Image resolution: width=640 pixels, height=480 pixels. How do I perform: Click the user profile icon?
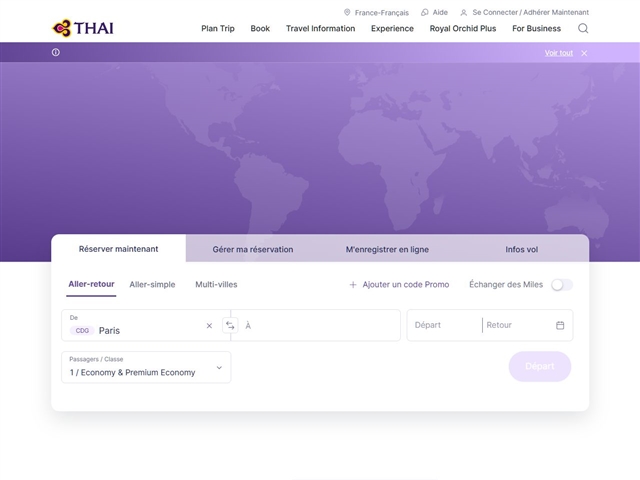coord(464,13)
